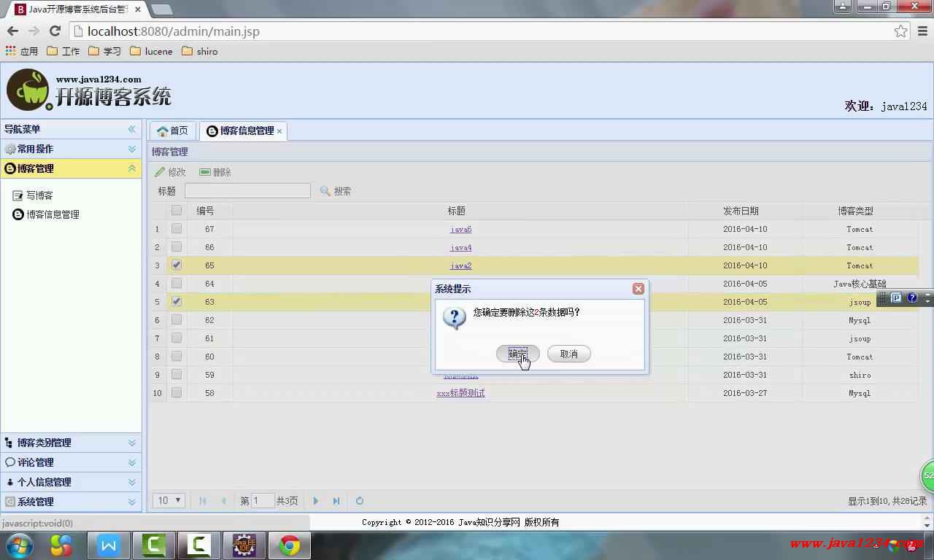Screen dimensions: 934x560
Task: Click the 搜索 search button
Action: tap(336, 191)
